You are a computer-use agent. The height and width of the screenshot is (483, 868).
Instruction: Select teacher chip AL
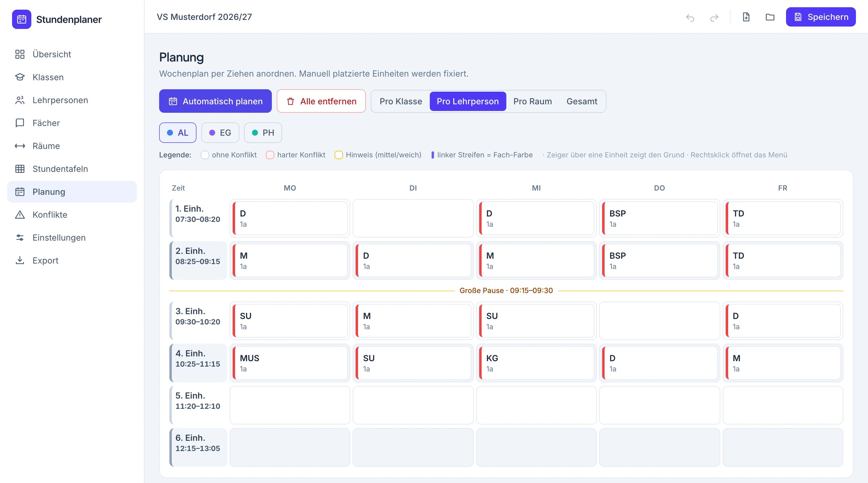(178, 133)
